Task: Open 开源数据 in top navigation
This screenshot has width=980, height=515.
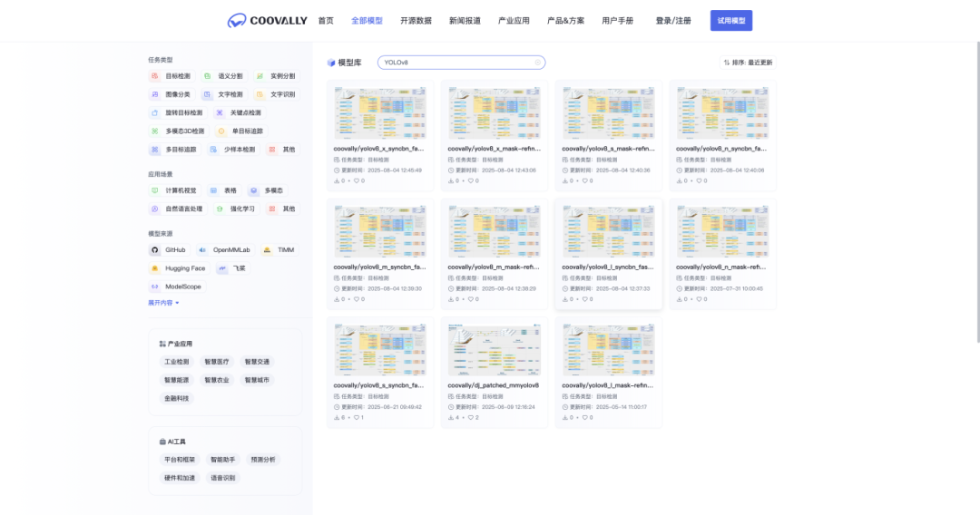Action: [416, 21]
